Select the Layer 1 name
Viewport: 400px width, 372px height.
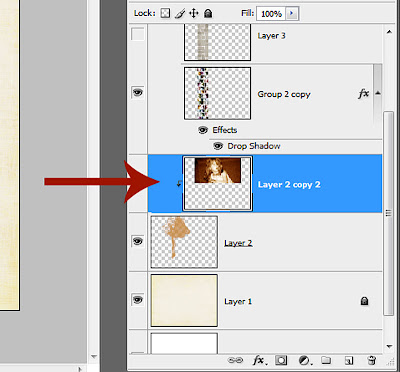[238, 302]
